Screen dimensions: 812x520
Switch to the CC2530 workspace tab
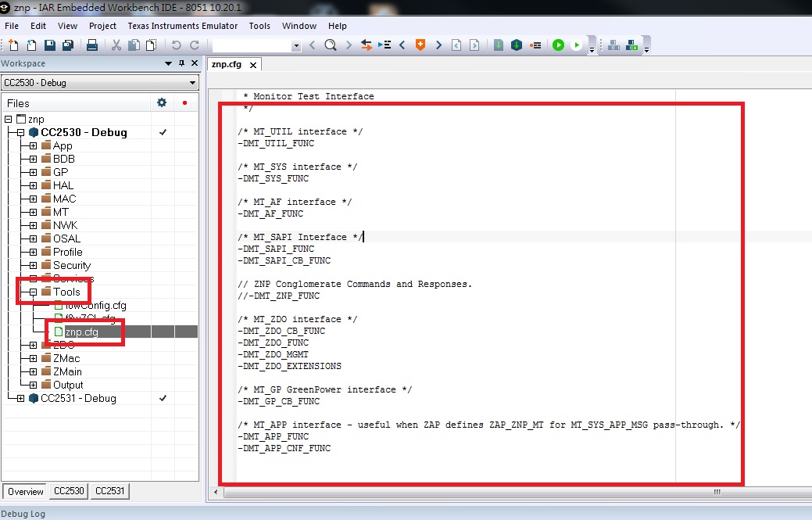(69, 490)
